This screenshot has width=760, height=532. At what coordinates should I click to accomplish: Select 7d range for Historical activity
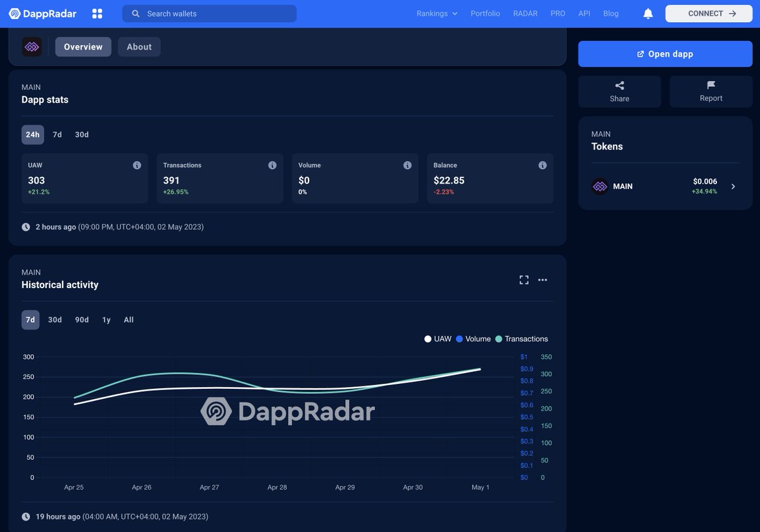pos(30,320)
